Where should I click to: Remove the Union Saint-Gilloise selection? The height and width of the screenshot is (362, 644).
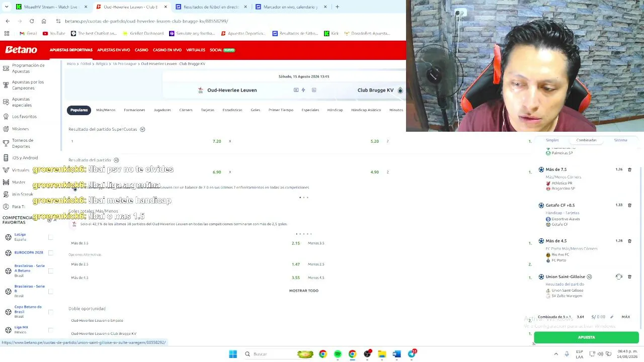(629, 277)
